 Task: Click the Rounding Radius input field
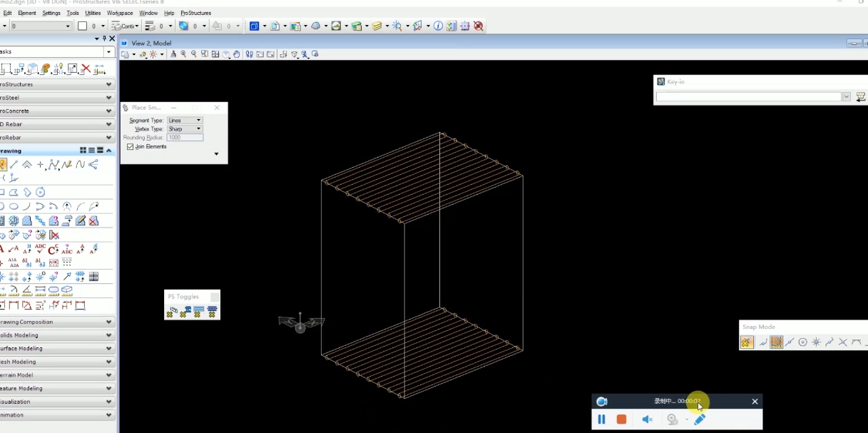tap(185, 138)
